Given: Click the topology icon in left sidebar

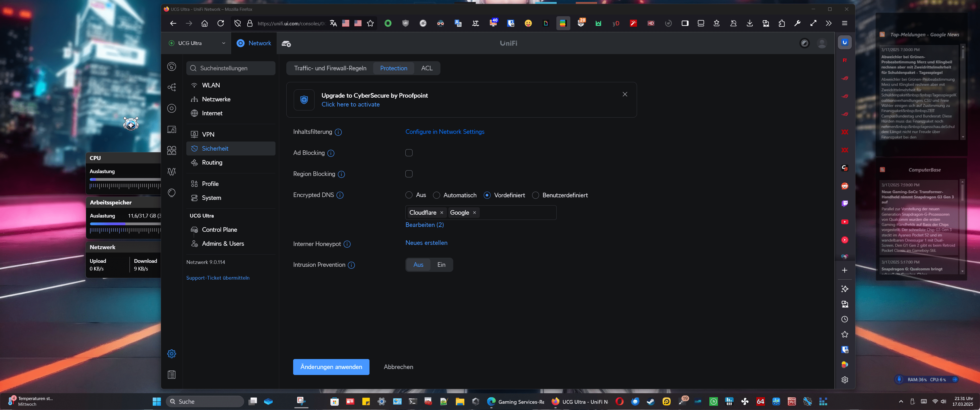Looking at the screenshot, I should click(x=171, y=87).
